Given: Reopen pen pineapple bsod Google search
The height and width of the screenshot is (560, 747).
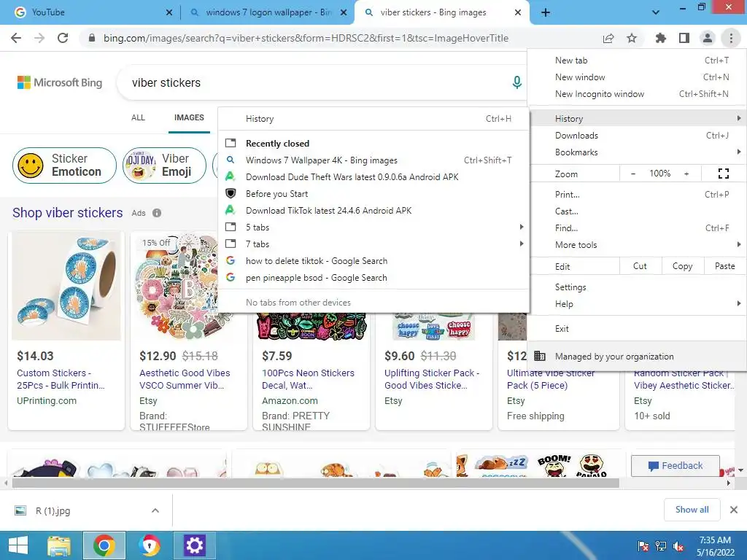Looking at the screenshot, I should (373, 278).
